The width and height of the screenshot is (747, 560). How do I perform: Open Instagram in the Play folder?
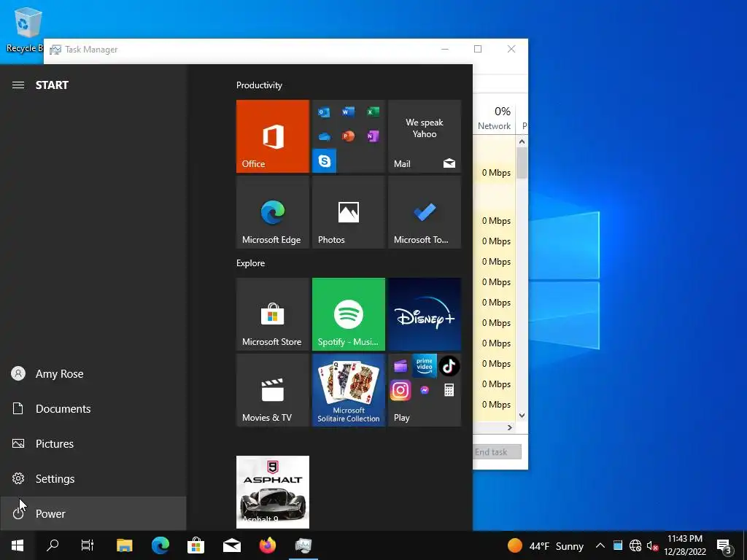click(x=400, y=391)
